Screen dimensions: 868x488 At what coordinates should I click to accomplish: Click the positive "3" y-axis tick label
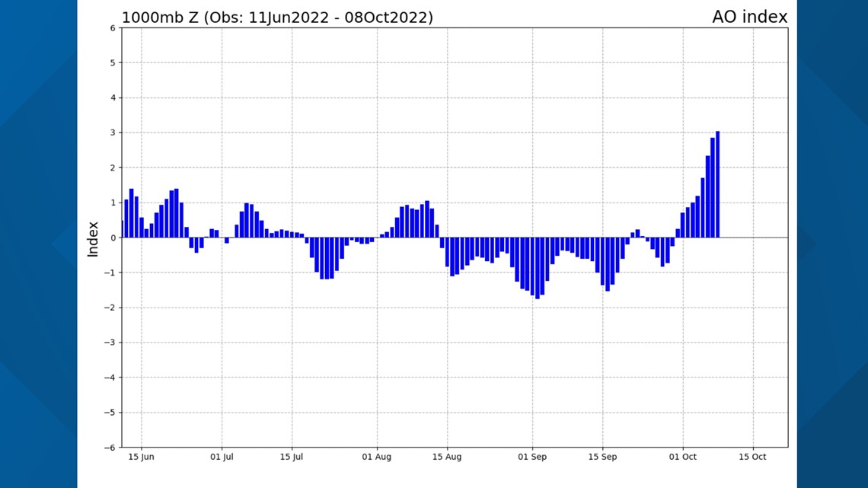tap(113, 132)
